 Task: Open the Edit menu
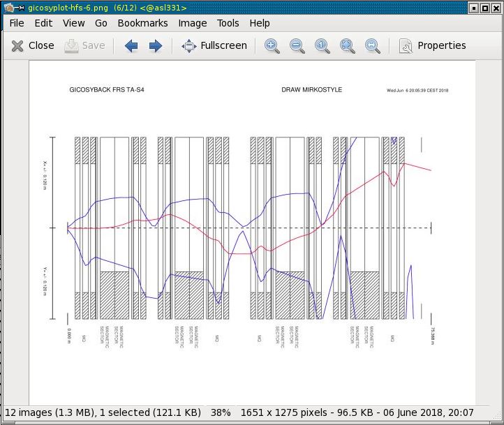(43, 23)
